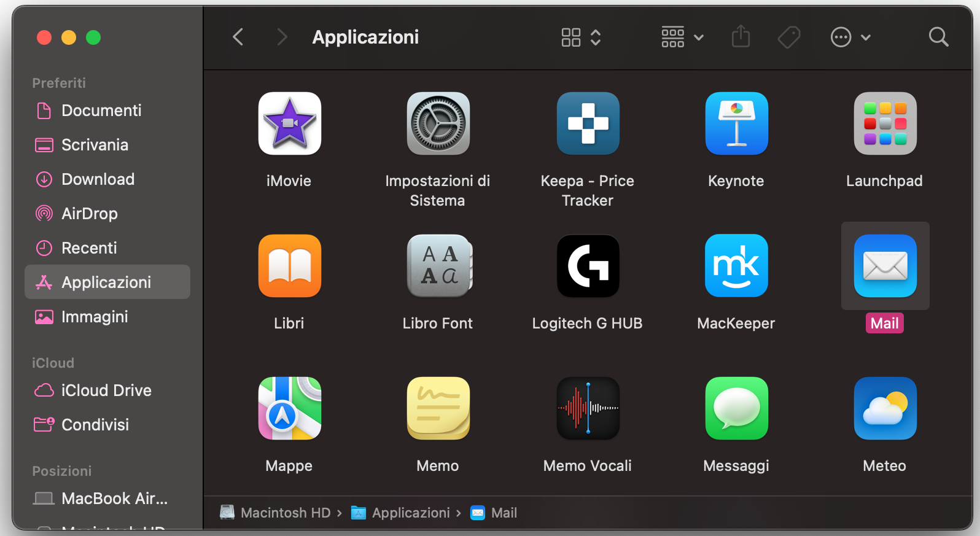Open the ellipsis action menu

[850, 37]
